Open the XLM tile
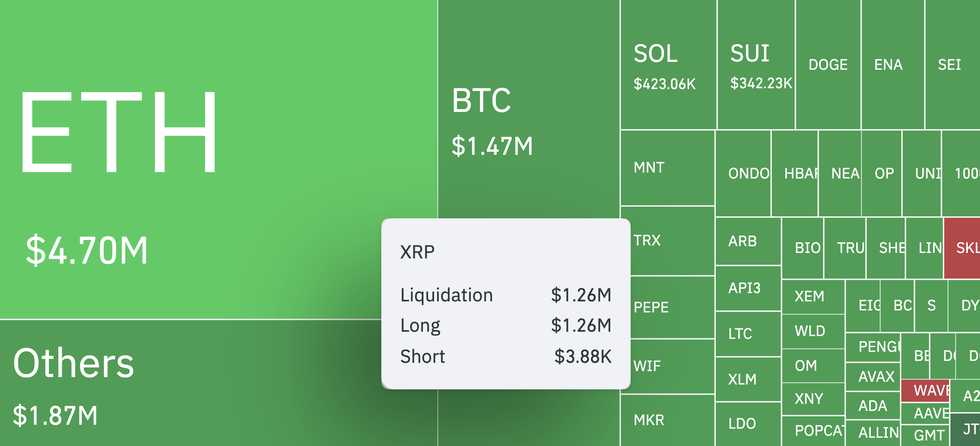Screen dimensions: 980x446 pyautogui.click(x=747, y=379)
